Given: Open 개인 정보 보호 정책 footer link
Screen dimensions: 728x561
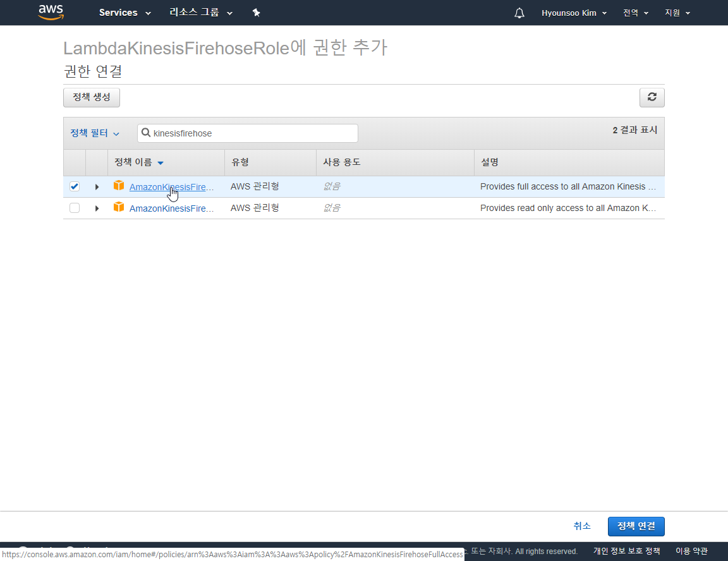Looking at the screenshot, I should coord(626,552).
